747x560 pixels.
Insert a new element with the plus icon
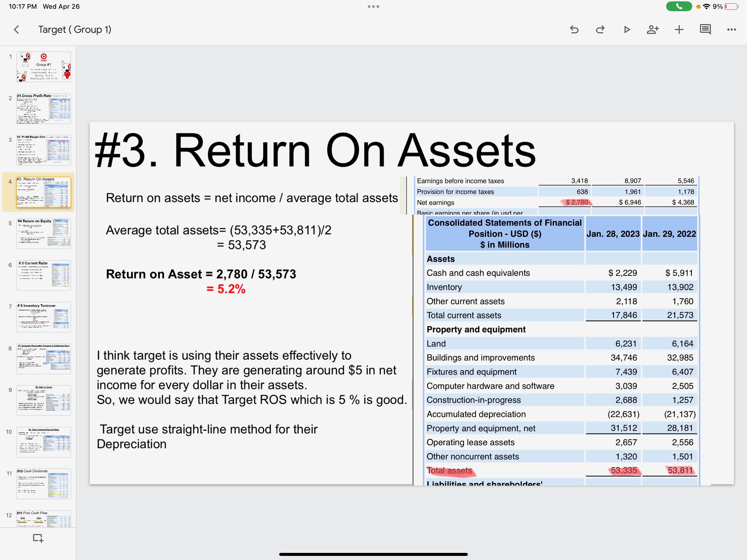679,29
